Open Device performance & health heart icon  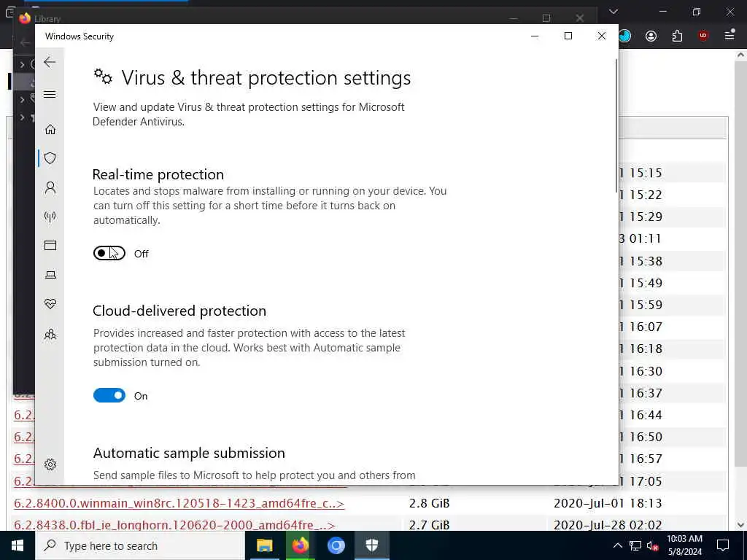pos(50,304)
